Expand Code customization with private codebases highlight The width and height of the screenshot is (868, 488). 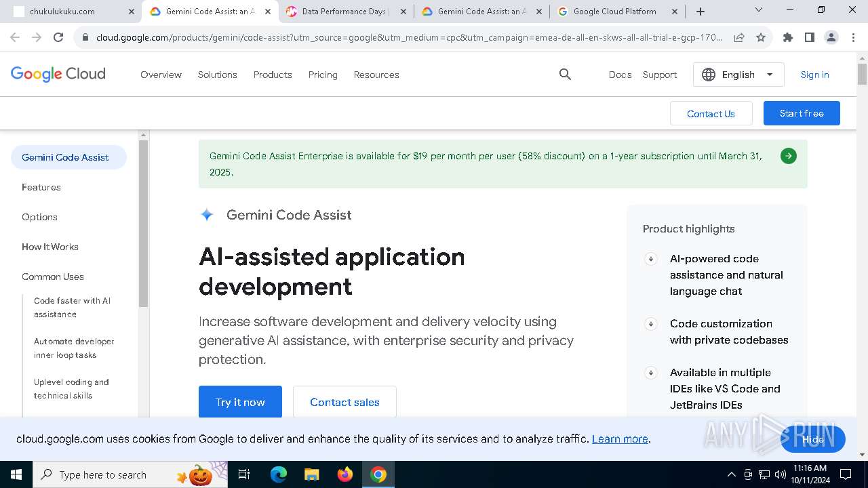[650, 324]
